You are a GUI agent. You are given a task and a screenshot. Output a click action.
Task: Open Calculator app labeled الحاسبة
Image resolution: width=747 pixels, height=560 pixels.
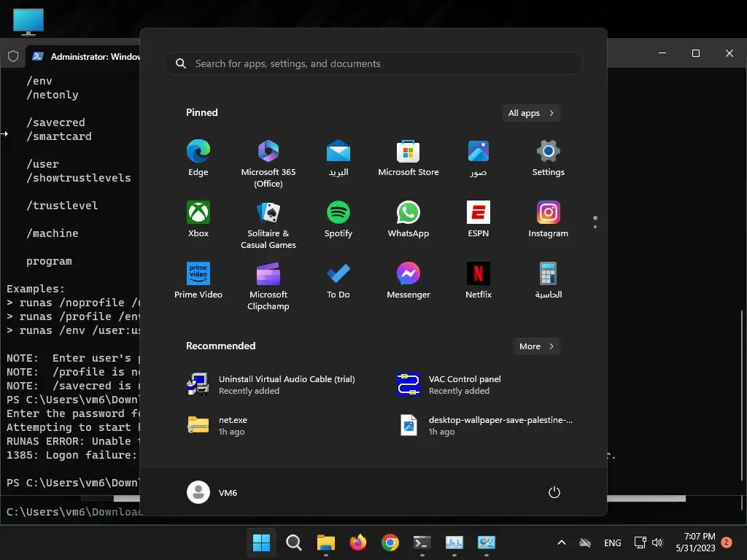[549, 280]
